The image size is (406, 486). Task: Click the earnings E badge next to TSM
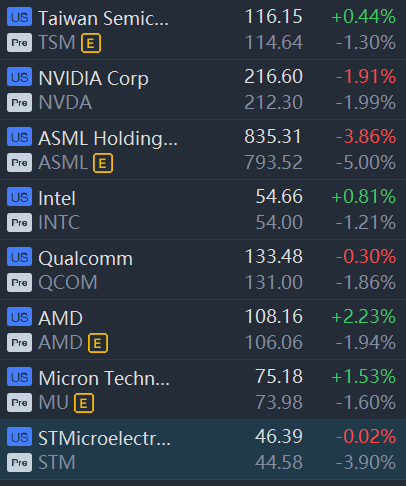pos(91,43)
